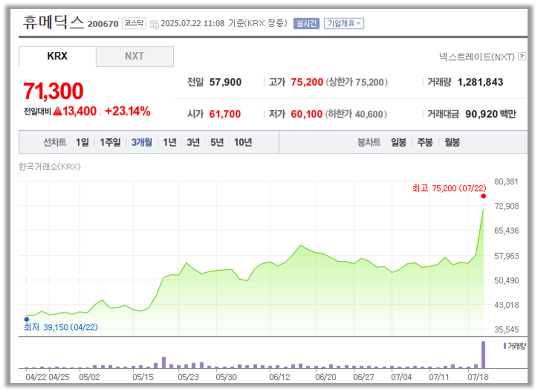The width and height of the screenshot is (538, 392).
Task: Switch to the 월봉 candle chart
Action: 452,142
